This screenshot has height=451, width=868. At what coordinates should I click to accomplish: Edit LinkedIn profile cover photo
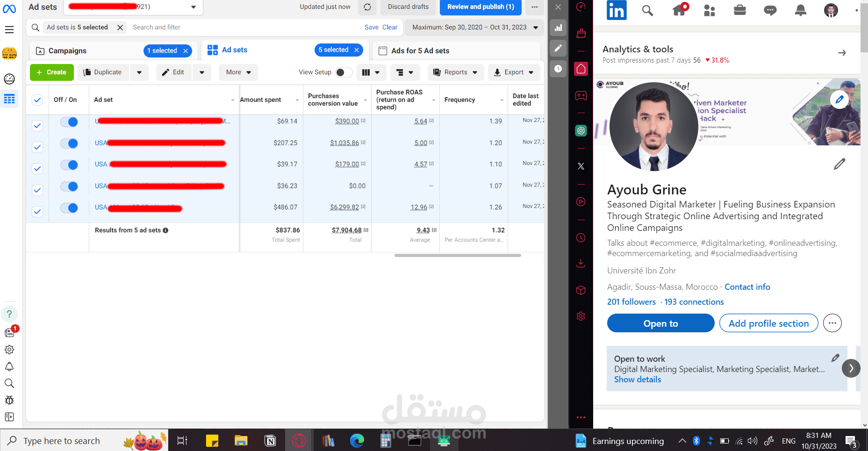pyautogui.click(x=839, y=99)
